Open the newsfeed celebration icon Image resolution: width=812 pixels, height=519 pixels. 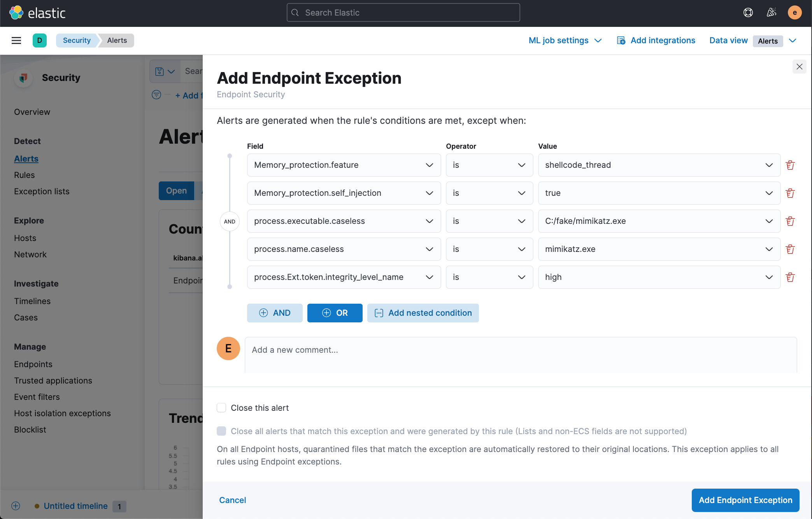point(771,13)
